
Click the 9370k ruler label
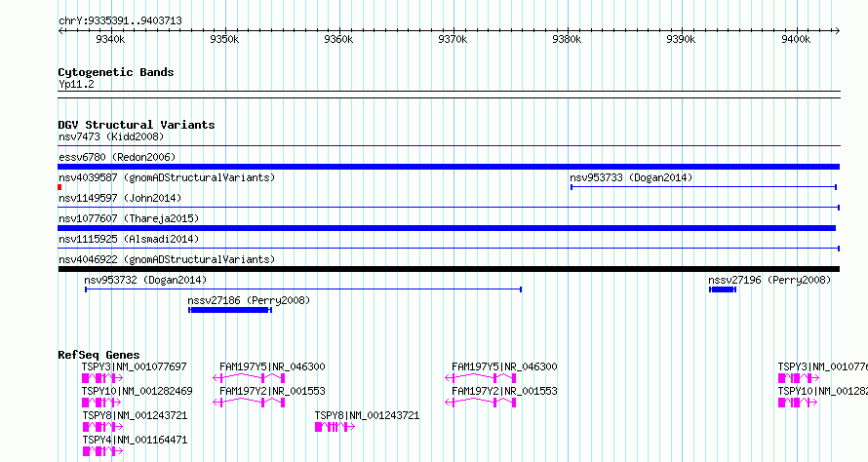tap(453, 39)
